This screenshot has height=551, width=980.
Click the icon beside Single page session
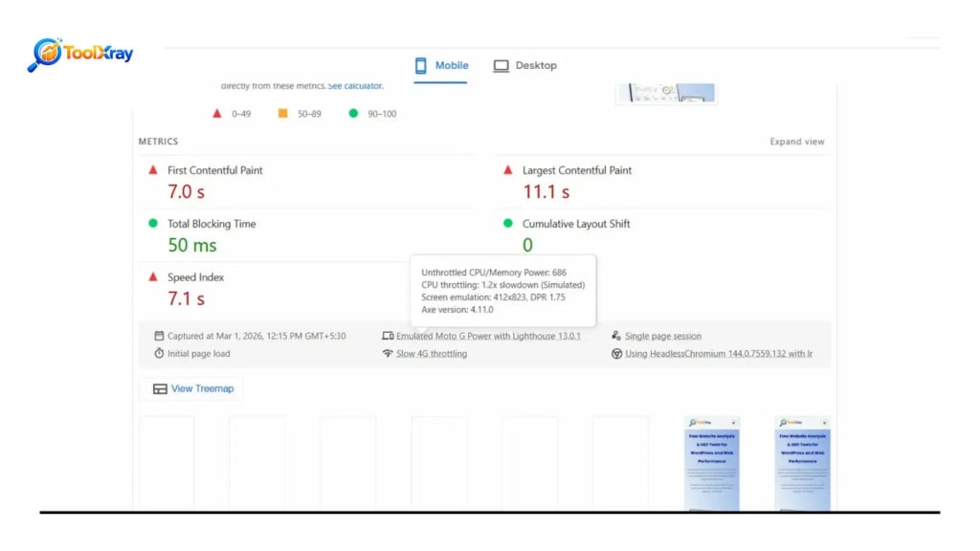click(616, 336)
